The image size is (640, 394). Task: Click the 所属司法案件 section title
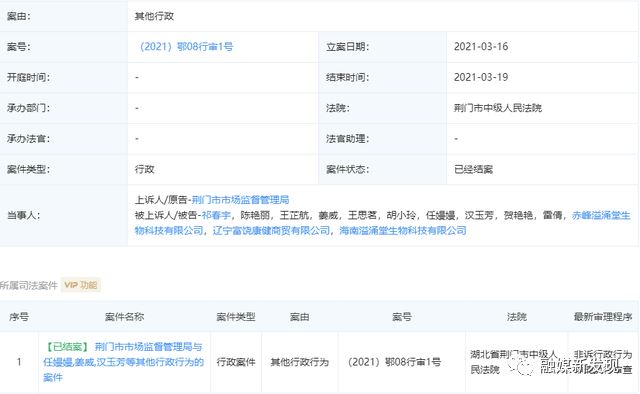[x=29, y=285]
